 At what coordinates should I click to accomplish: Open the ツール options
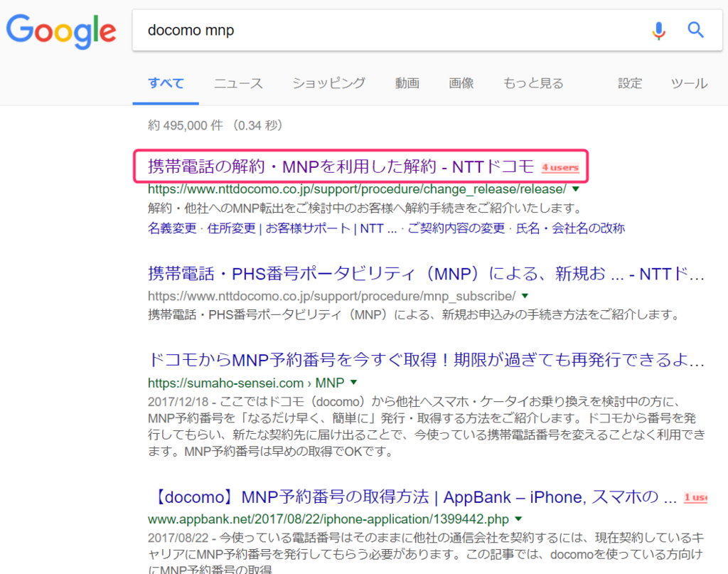[x=690, y=83]
